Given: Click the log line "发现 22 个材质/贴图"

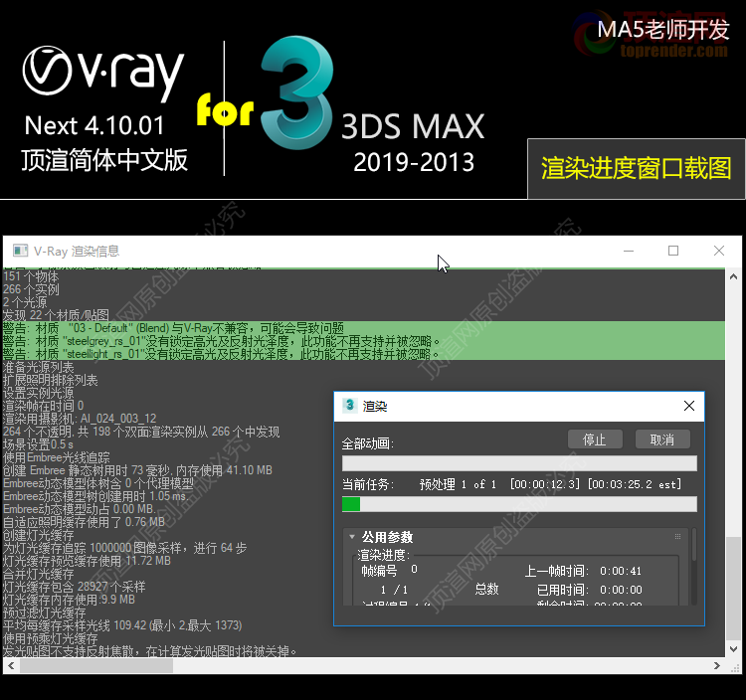Looking at the screenshot, I should click(56, 315).
